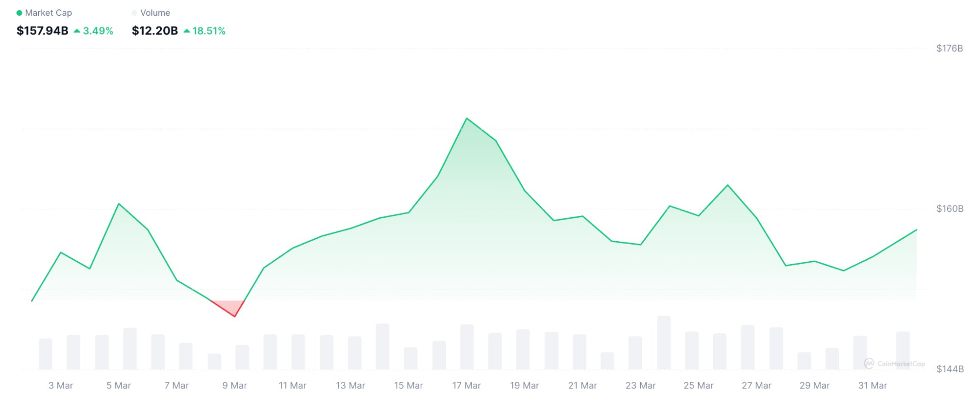The height and width of the screenshot is (400, 980).
Task: Select the $157.94B market cap value
Action: [43, 31]
